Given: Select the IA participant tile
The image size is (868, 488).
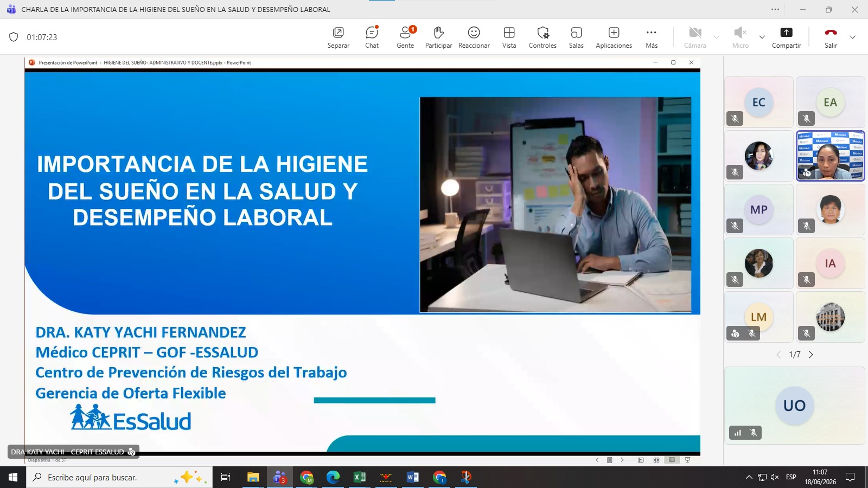Looking at the screenshot, I should pos(830,263).
